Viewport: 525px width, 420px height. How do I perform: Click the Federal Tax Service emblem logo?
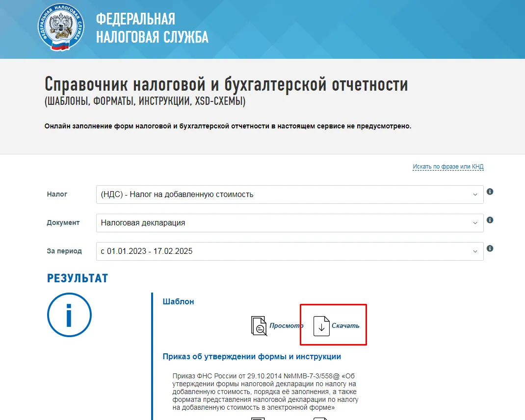tap(61, 27)
